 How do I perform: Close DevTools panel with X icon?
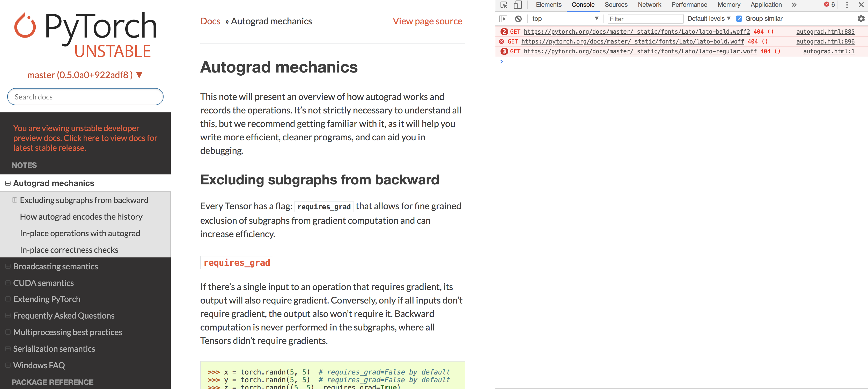point(861,5)
